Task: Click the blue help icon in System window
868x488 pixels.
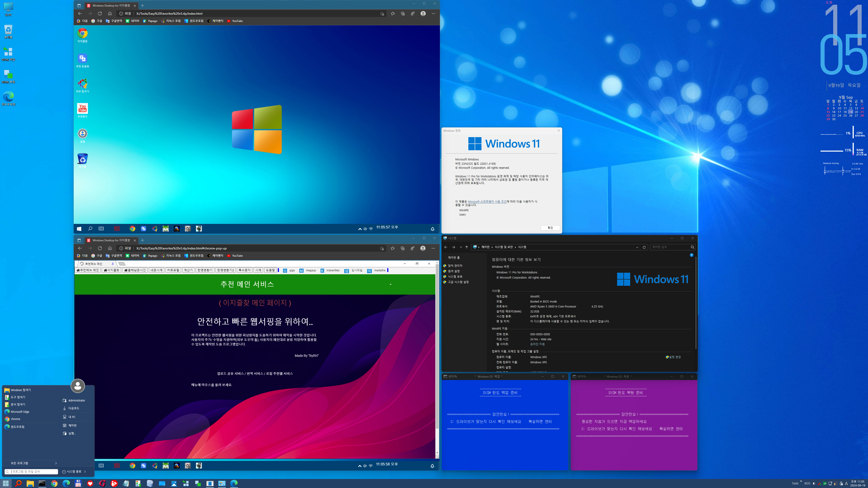Action: point(691,255)
